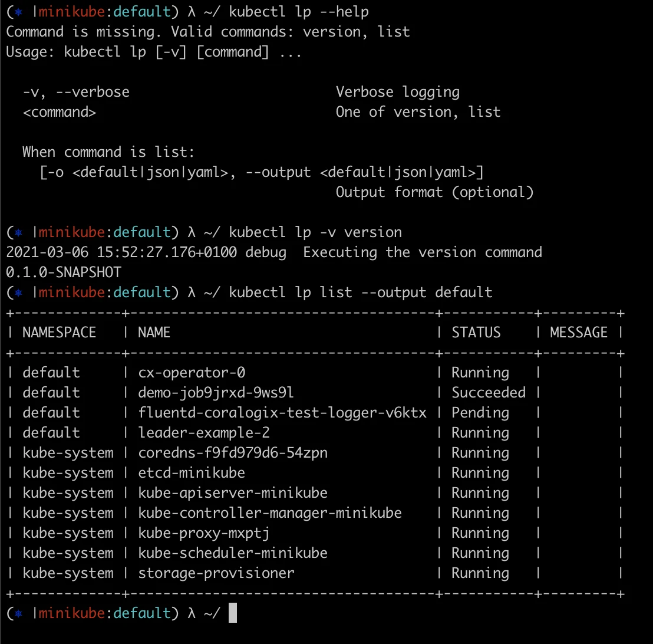Click the Kubernetes icon in the first prompt
The image size is (653, 644).
(x=18, y=12)
